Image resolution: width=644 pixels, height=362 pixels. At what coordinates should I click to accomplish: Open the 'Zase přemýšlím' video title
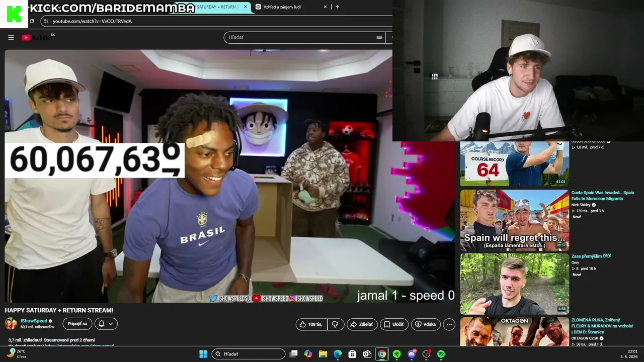click(x=591, y=256)
